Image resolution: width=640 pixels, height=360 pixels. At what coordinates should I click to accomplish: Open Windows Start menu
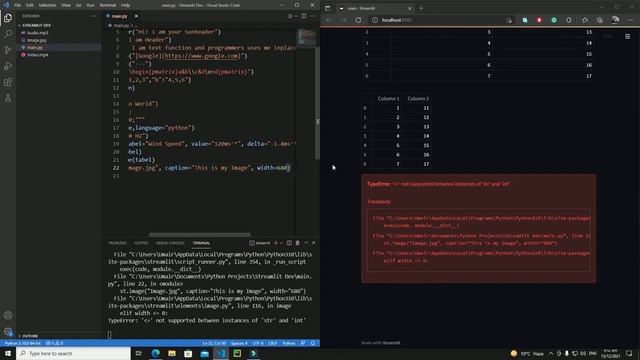point(8,353)
